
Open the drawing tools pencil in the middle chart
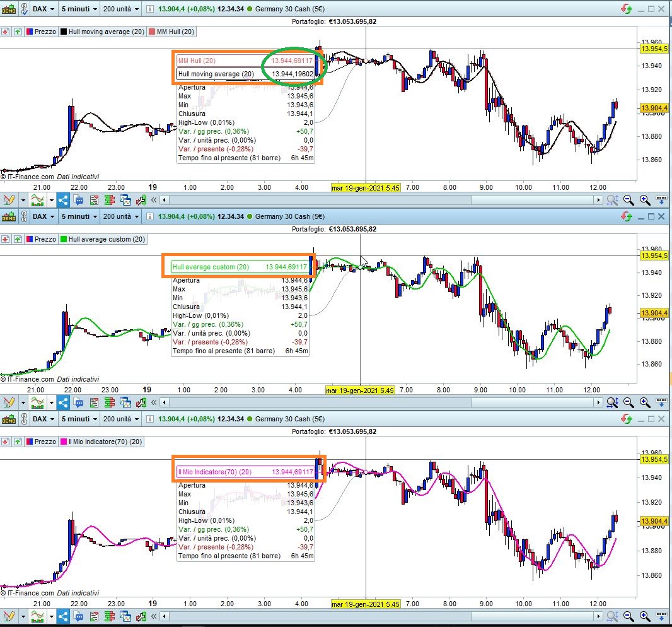click(x=9, y=402)
